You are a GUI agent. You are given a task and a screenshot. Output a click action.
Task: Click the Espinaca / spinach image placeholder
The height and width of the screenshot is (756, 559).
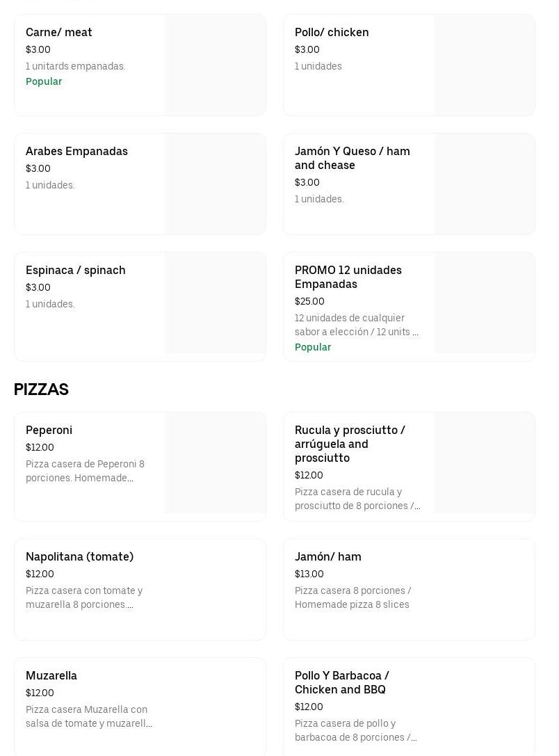(x=216, y=303)
